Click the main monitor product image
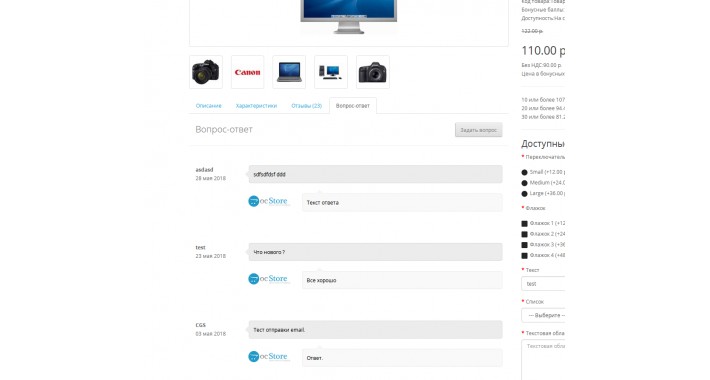 tap(349, 17)
